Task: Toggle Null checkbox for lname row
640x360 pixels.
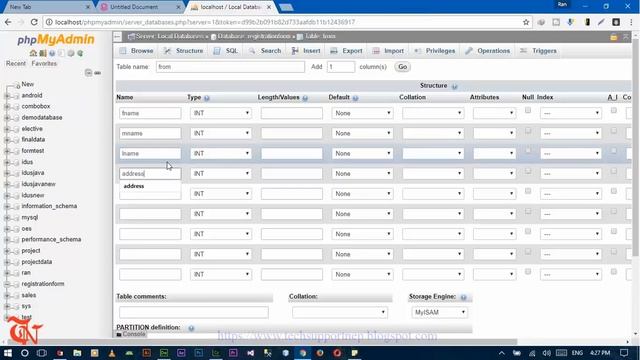Action: [528, 151]
